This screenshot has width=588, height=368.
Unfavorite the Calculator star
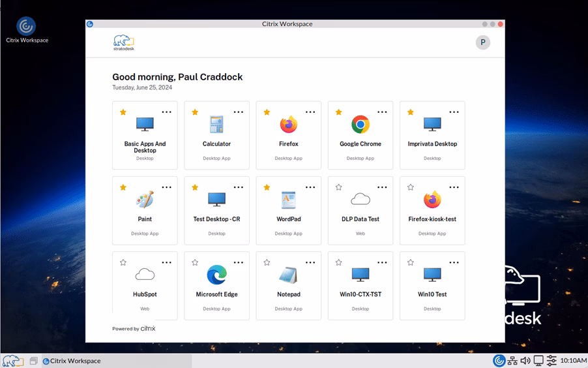tap(195, 112)
